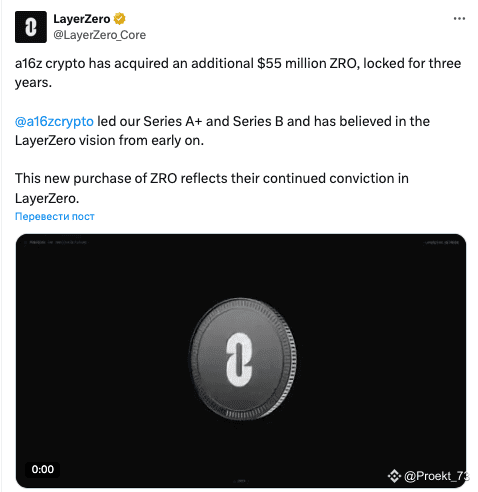Open the @a16zcrypto mention link
This screenshot has height=492, width=478.
(x=54, y=121)
